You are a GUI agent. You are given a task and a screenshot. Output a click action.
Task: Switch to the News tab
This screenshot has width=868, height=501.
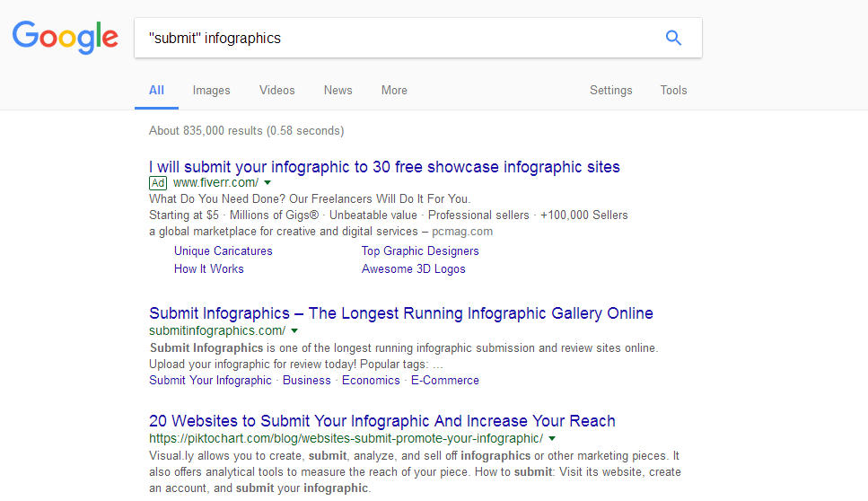point(338,91)
